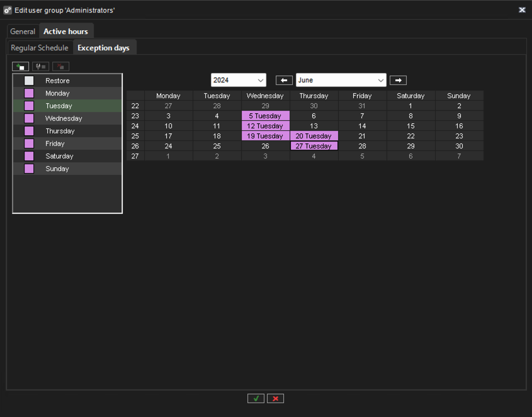
Task: Expand the June month dropdown
Action: 341,81
